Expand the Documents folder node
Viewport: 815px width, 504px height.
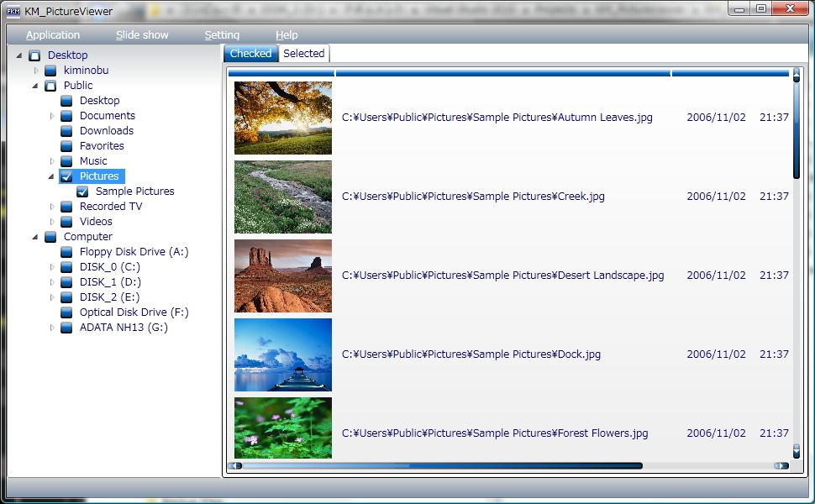[52, 116]
